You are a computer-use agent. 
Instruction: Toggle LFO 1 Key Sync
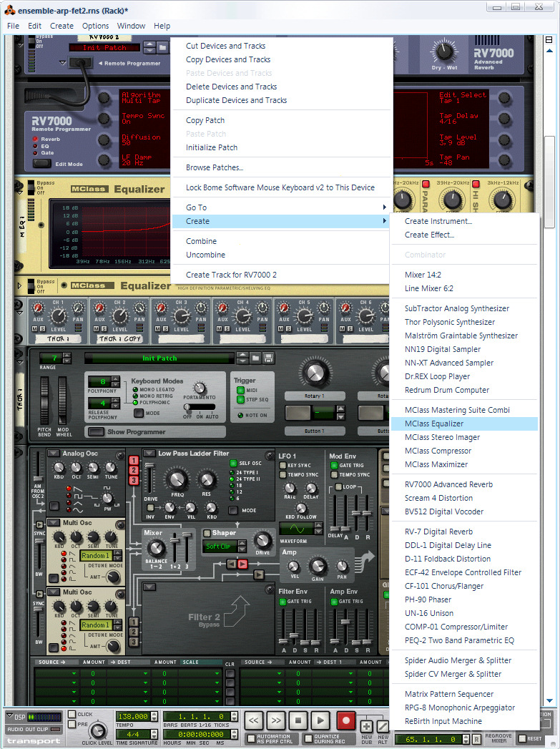283,465
